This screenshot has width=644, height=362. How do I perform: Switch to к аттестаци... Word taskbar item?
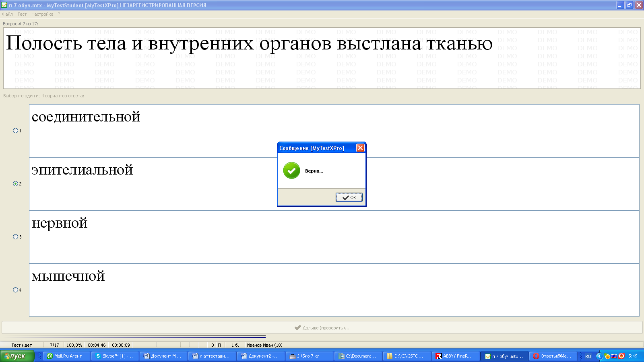point(212,356)
